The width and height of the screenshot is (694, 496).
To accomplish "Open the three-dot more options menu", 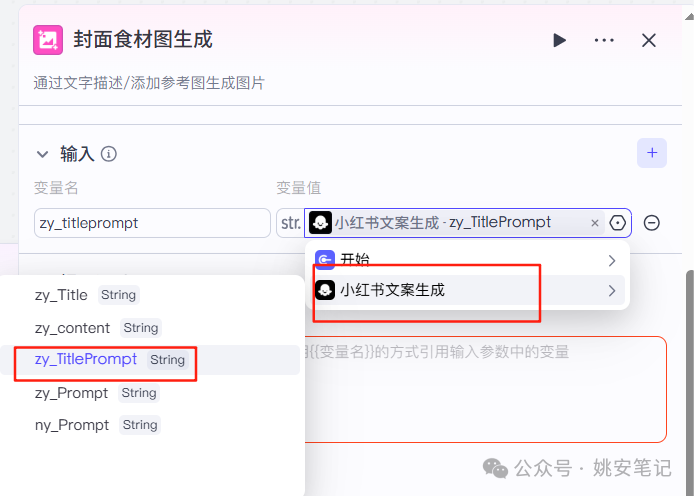I will (604, 40).
